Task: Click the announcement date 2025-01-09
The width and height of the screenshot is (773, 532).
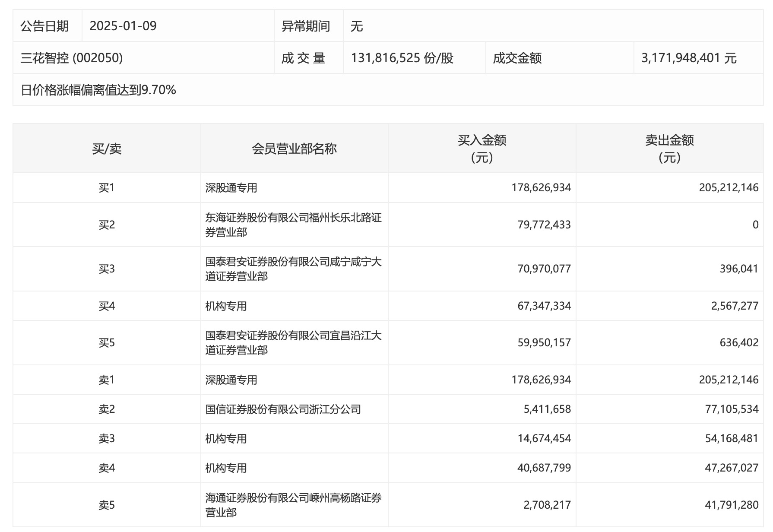Action: 123,26
